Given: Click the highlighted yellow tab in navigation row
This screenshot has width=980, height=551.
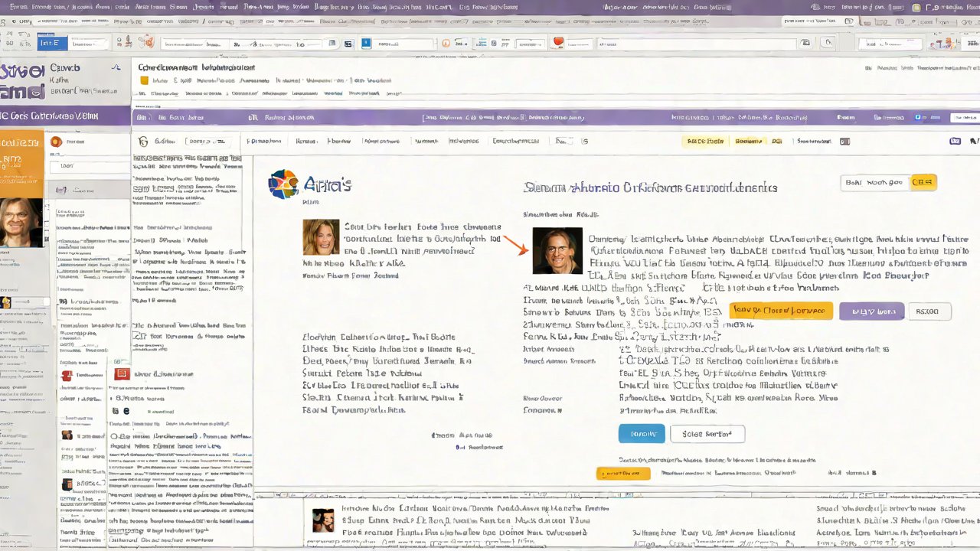Looking at the screenshot, I should [704, 142].
